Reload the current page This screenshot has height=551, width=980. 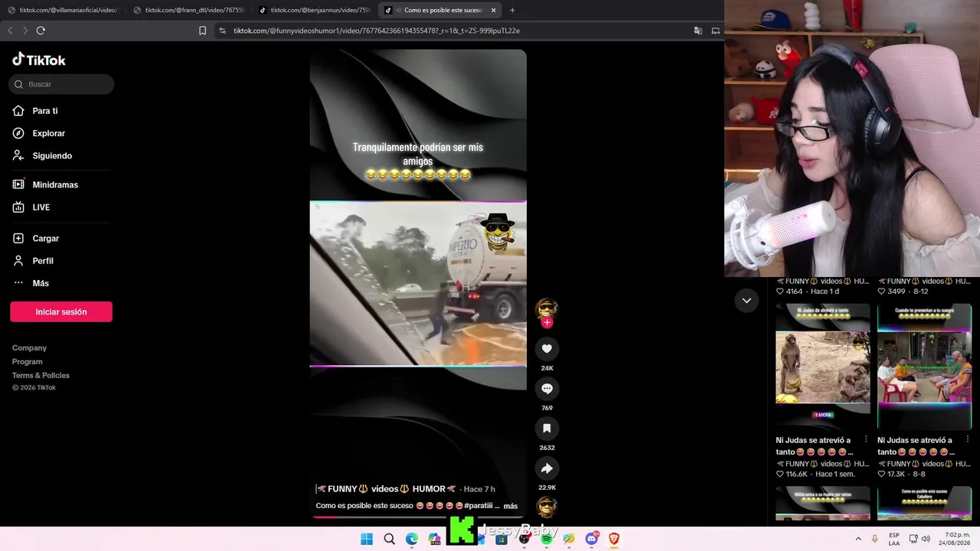tap(41, 31)
